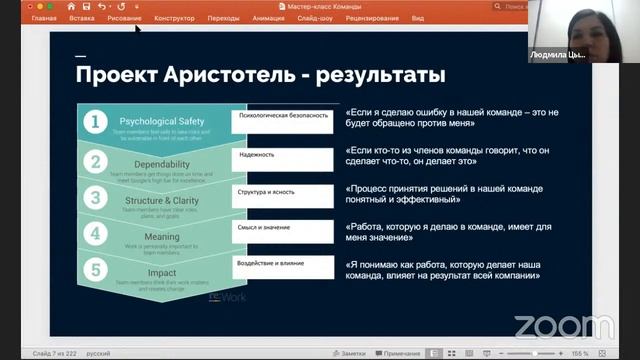Screen dimensions: 640x360
Task: Click the Заметки notes button
Action: [x=349, y=353]
